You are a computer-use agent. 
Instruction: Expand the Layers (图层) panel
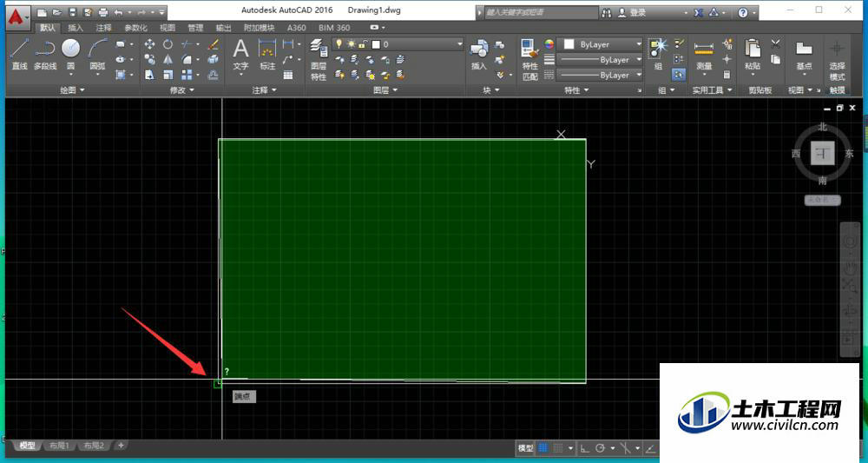[x=385, y=89]
